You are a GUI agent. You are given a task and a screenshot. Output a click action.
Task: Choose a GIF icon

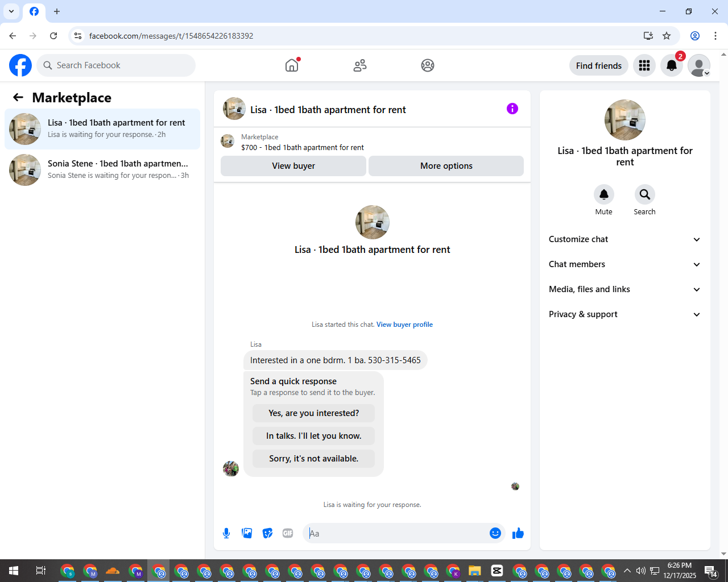point(288,533)
